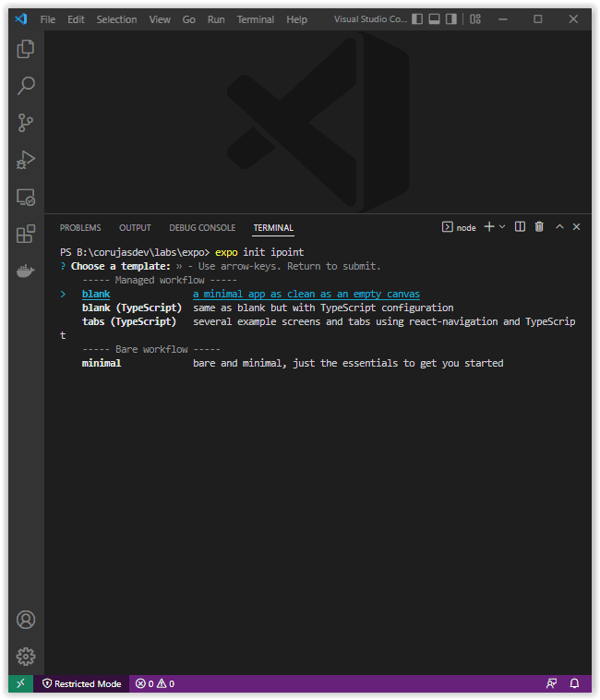Switch to the PROBLEMS tab
Image resolution: width=600 pixels, height=700 pixels.
pos(80,228)
